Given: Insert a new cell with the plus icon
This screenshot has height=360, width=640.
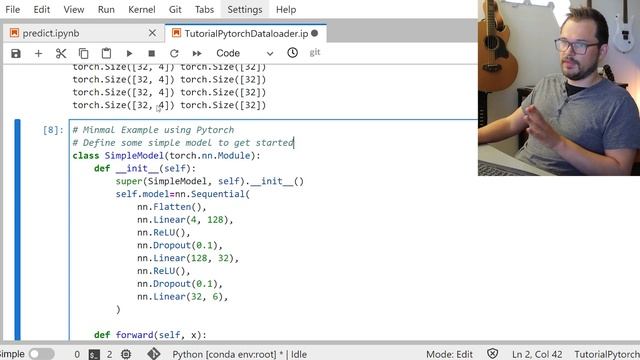Looking at the screenshot, I should (x=38, y=53).
